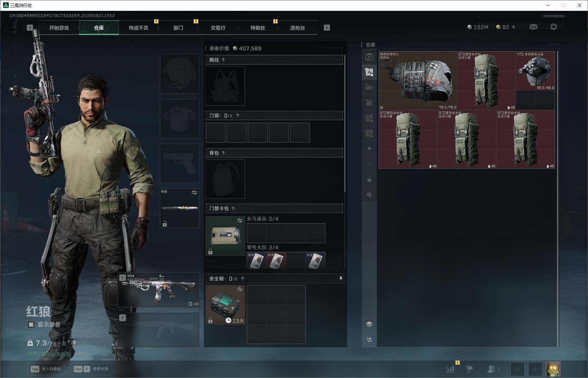Open stash sidebar gear settings
The width and height of the screenshot is (588, 378).
click(x=369, y=195)
